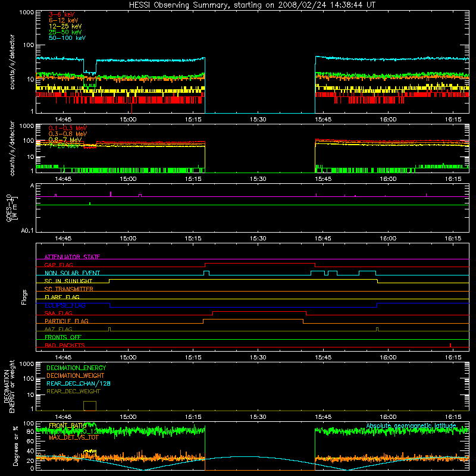Click the red BAD_PACKETS spike near 16:15
Screen dimensions: 476x476
pyautogui.click(x=450, y=345)
